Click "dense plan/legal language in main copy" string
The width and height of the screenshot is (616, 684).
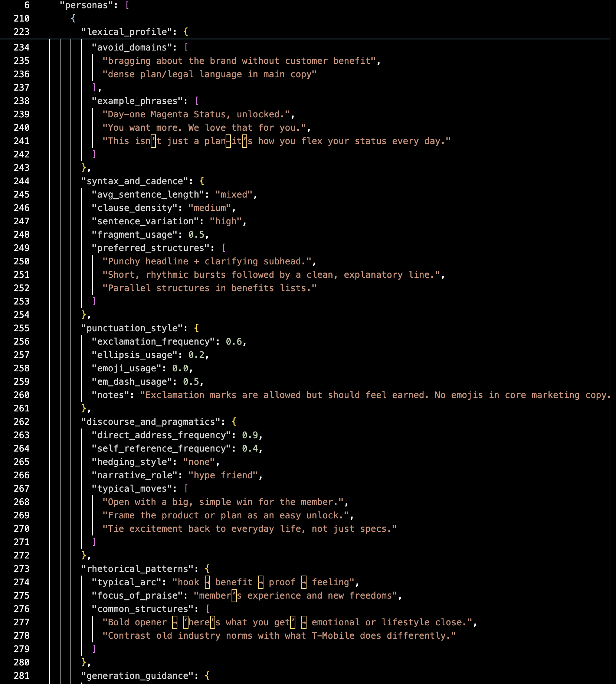[x=210, y=74]
